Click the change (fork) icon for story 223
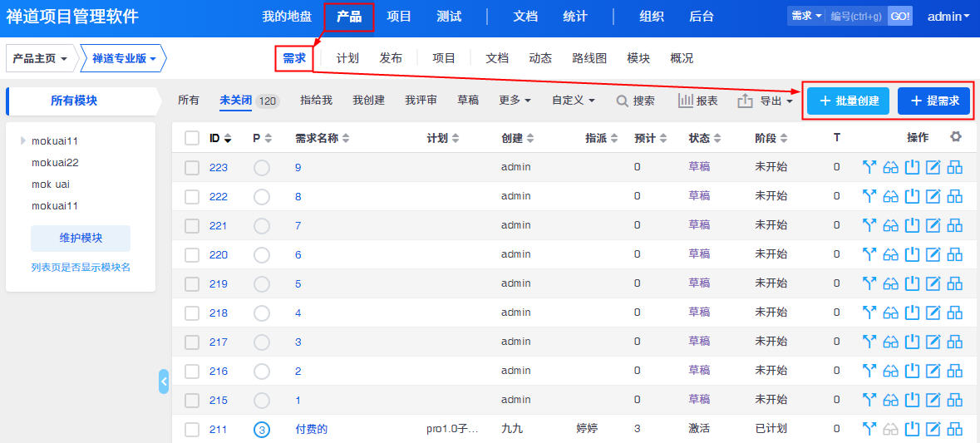The width and height of the screenshot is (980, 443). coord(869,167)
